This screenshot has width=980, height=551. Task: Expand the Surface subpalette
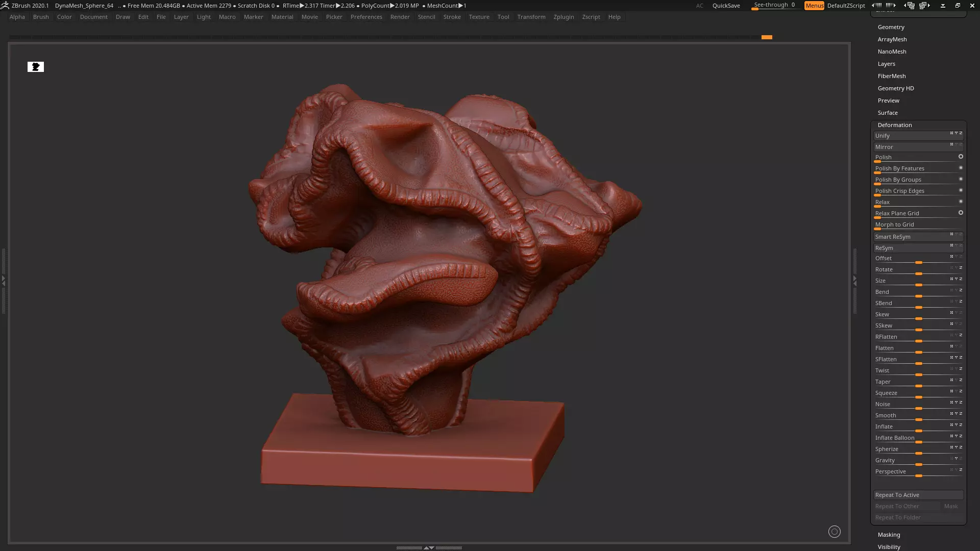[887, 113]
